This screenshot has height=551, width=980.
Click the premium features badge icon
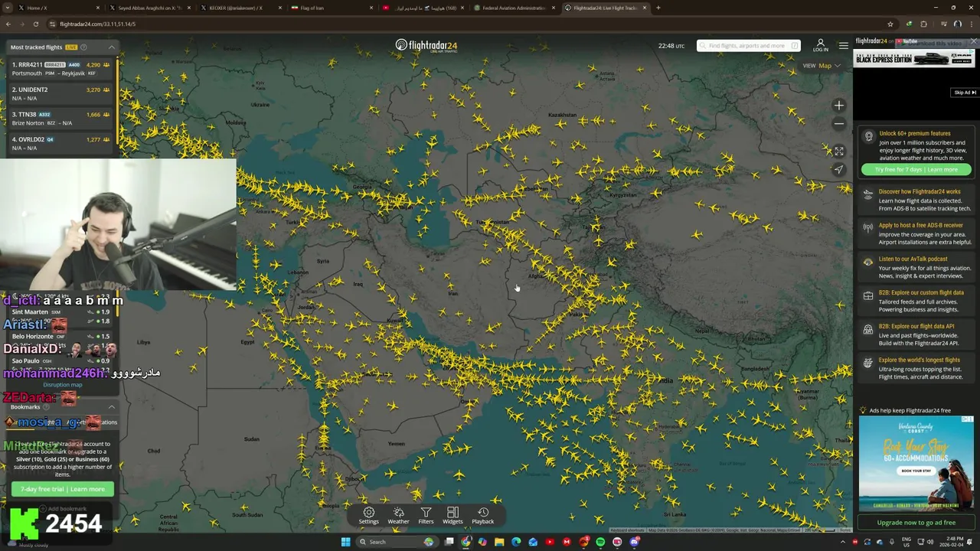868,137
